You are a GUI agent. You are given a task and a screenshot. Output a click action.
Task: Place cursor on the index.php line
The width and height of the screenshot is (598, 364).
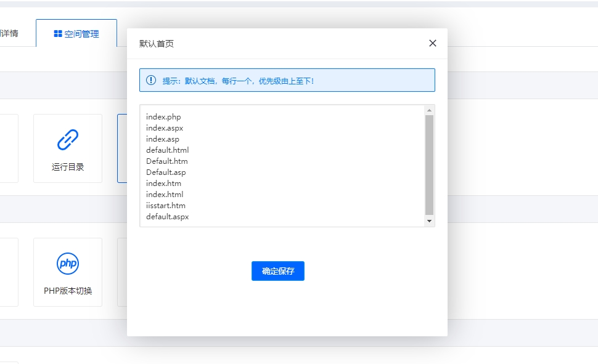click(x=162, y=116)
